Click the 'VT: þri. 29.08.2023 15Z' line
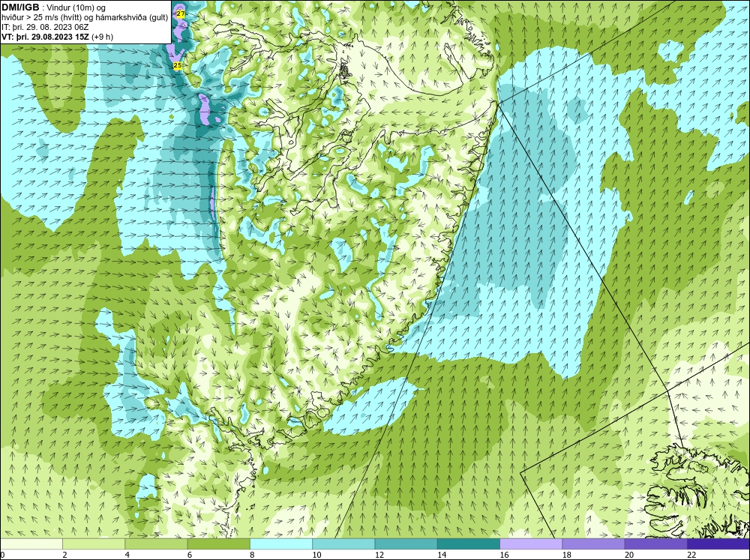The width and height of the screenshot is (750, 560). [x=45, y=37]
